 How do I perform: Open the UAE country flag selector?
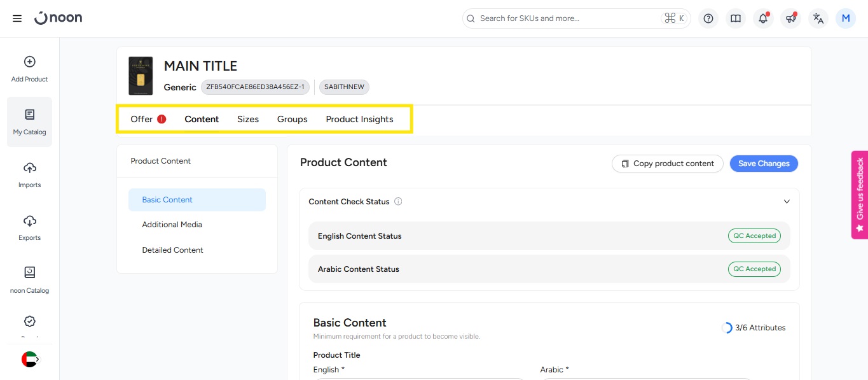pyautogui.click(x=30, y=360)
